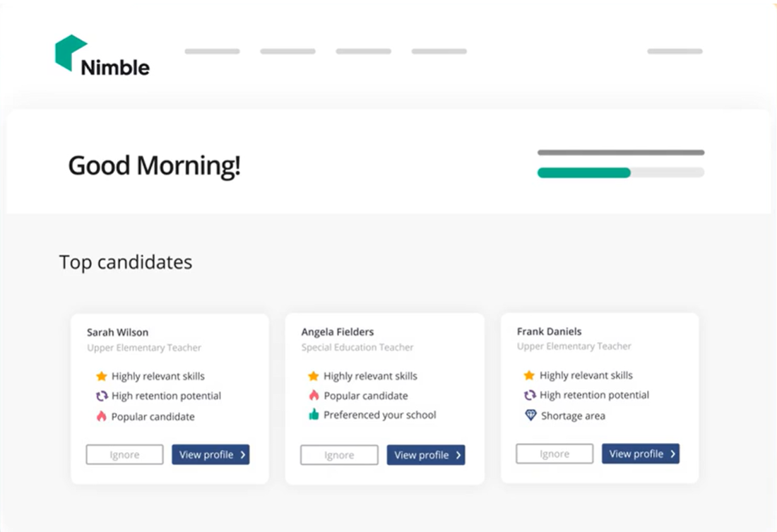Select the first navigation item in the header
Screen dimensions: 777x532
point(211,51)
